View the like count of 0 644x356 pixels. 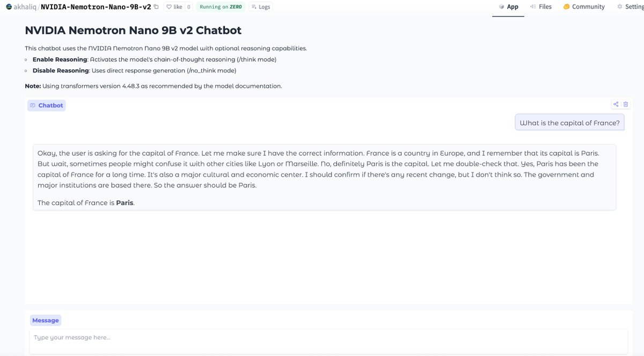[189, 7]
